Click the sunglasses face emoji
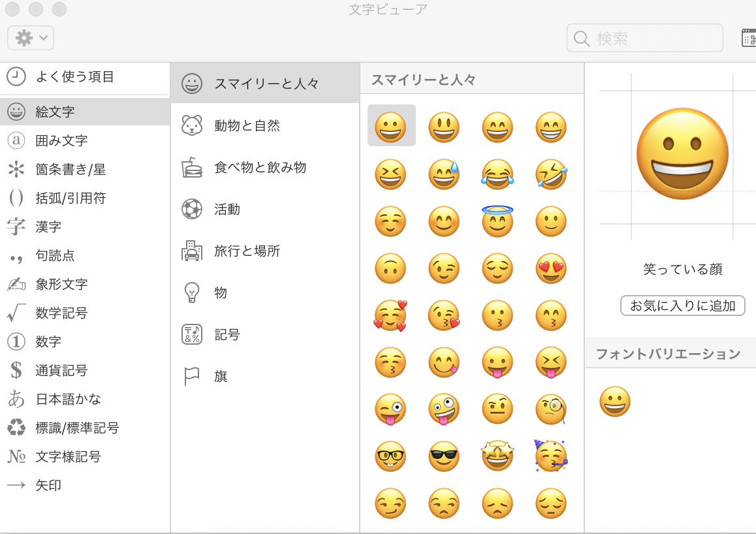 (x=444, y=456)
